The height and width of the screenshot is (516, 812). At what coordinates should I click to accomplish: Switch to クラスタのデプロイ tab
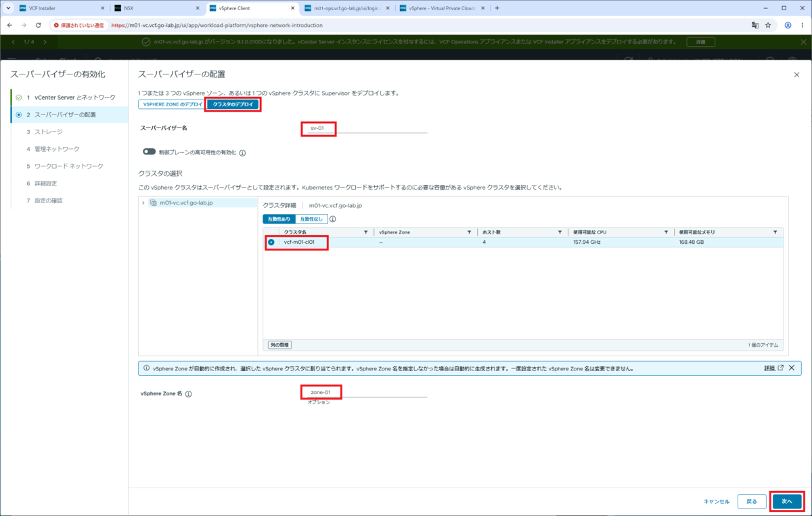pos(233,104)
